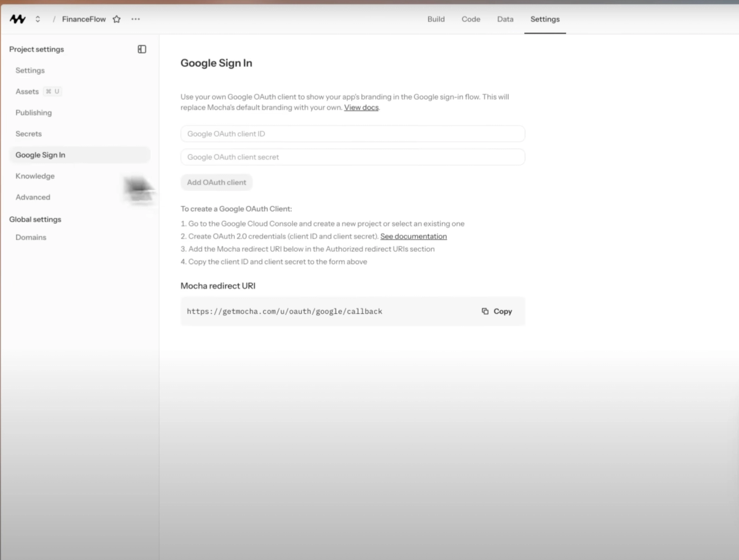
Task: Switch to the Code tab
Action: tap(471, 19)
